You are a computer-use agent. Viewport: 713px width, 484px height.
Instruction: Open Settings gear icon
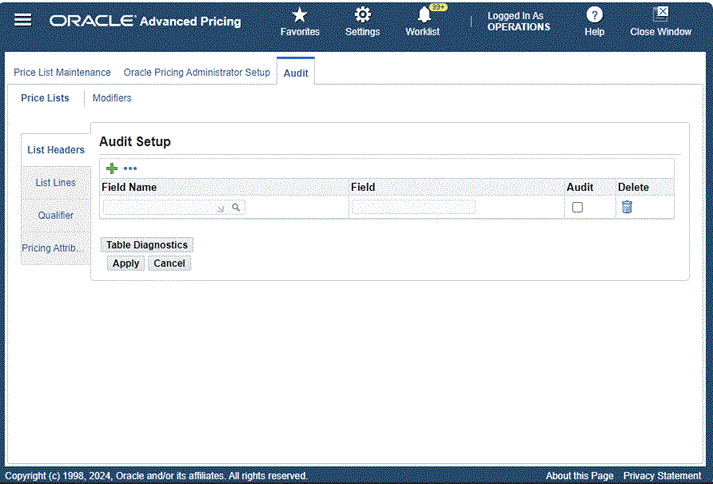pos(362,15)
